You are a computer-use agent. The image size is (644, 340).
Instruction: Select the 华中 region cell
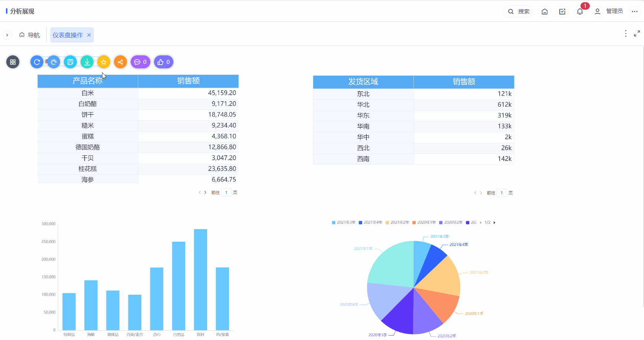pyautogui.click(x=363, y=137)
